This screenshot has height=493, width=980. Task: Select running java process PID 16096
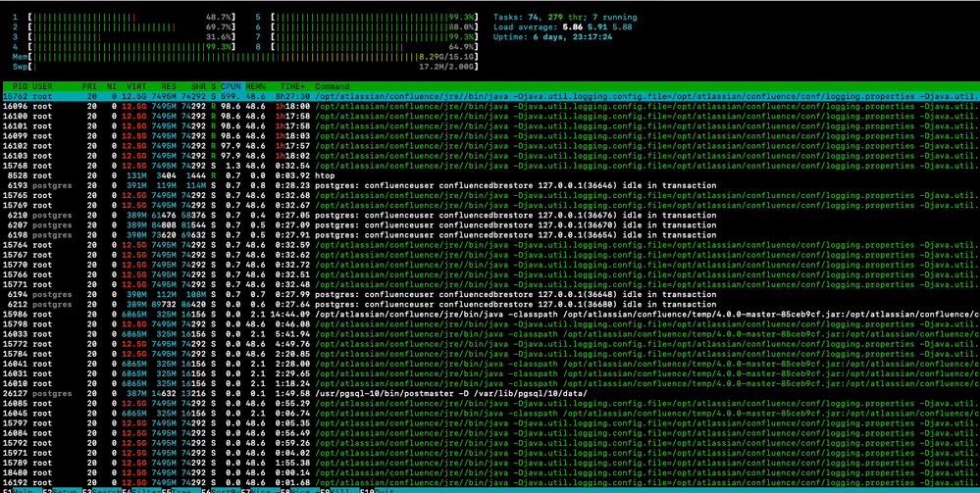click(490, 106)
